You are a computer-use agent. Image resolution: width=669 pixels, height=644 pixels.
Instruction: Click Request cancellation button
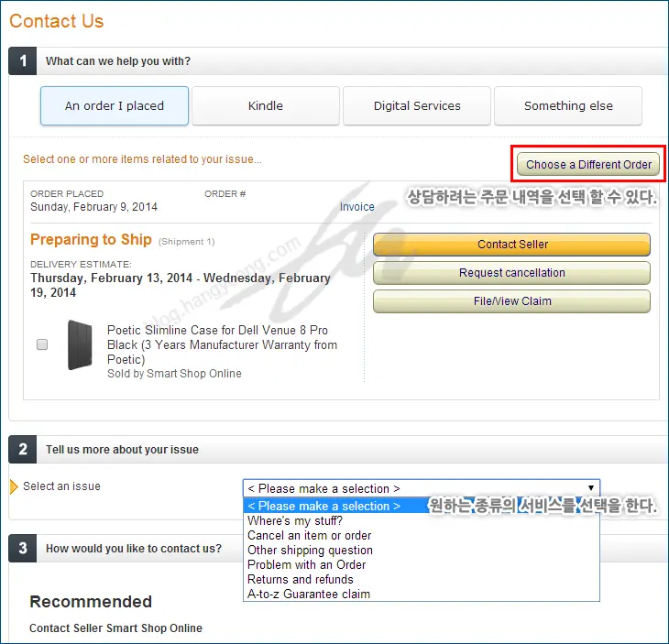click(x=511, y=273)
